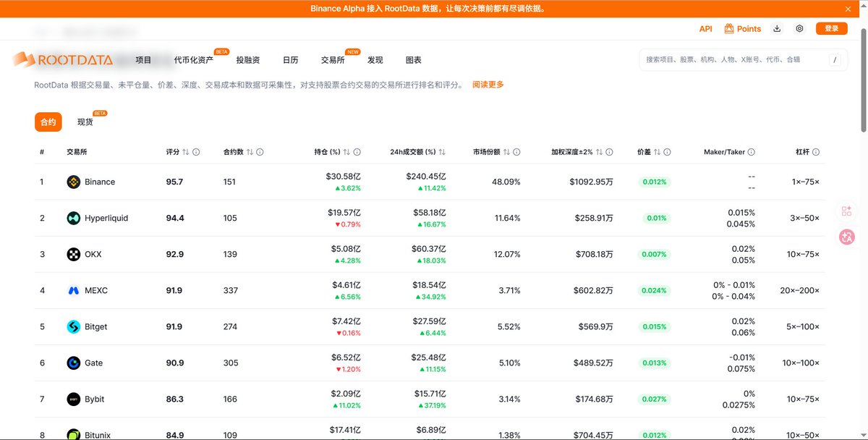Open the Bybit exchange name link
This screenshot has height=440, width=868.
pyautogui.click(x=95, y=399)
